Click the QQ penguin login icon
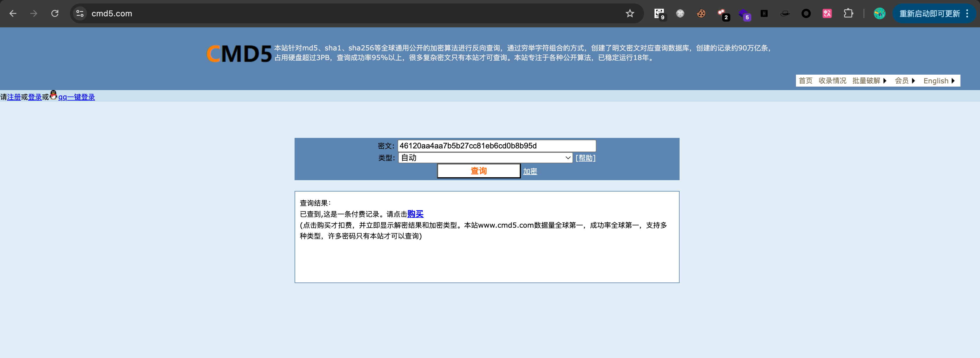Image resolution: width=980 pixels, height=358 pixels. 54,95
